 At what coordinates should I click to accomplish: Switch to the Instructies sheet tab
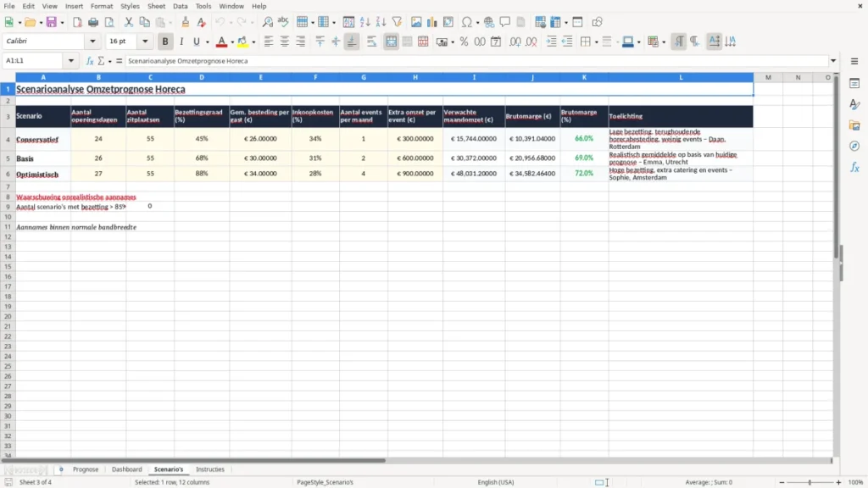pyautogui.click(x=210, y=469)
